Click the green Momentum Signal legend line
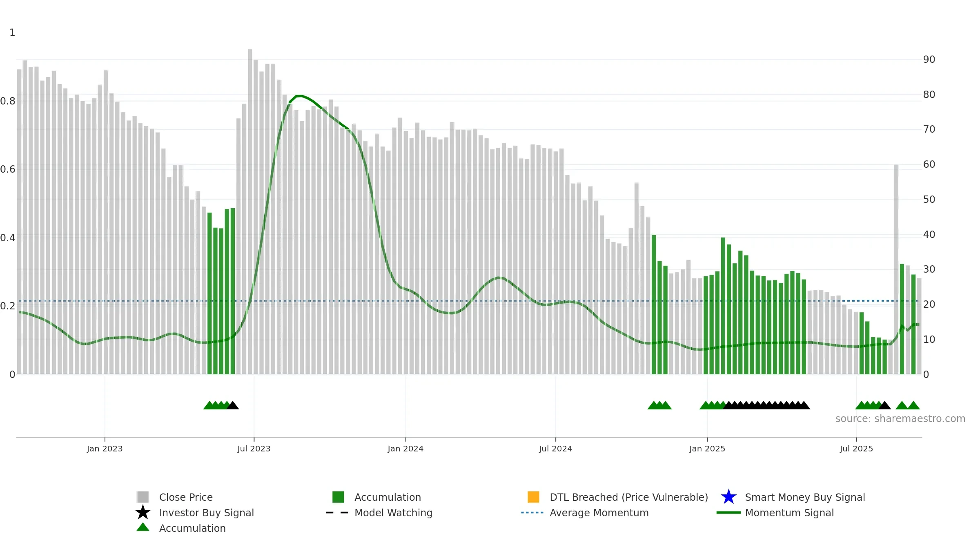Viewport: 980px width, 551px height. [728, 513]
